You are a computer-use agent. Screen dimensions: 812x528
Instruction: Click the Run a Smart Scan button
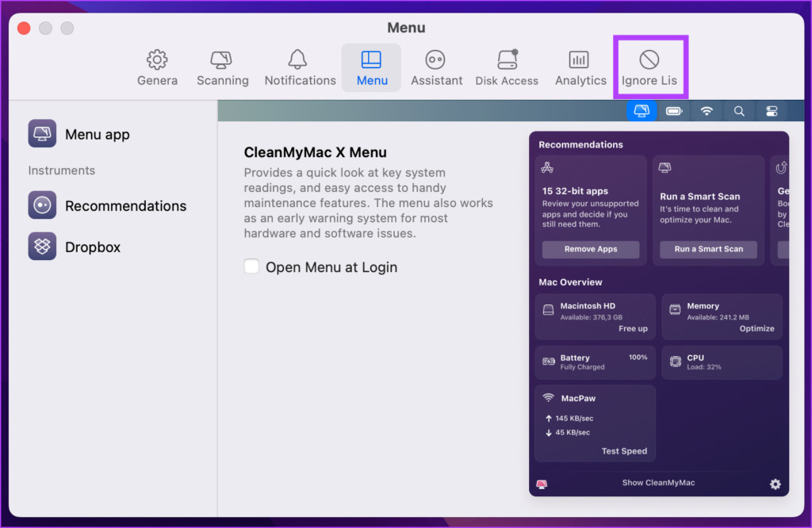[708, 249]
